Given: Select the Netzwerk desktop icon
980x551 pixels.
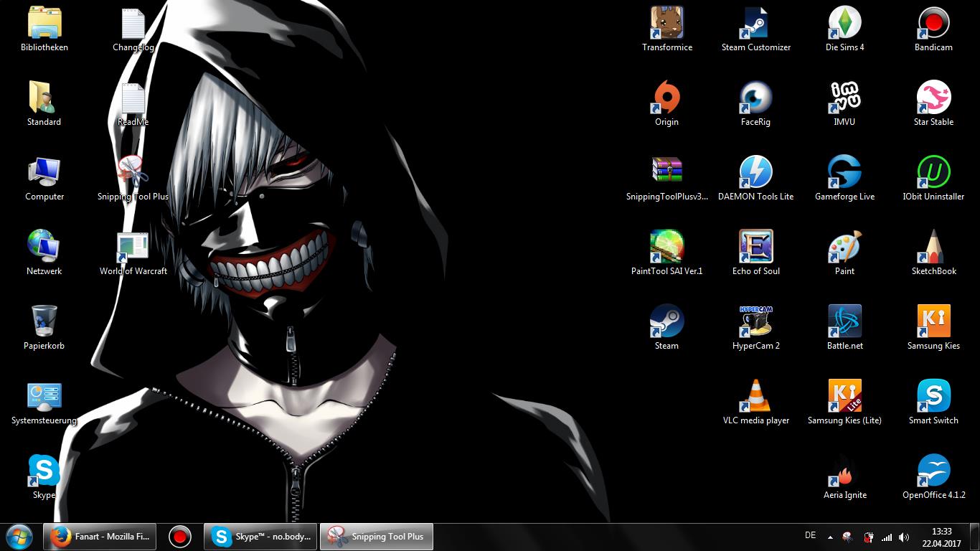Looking at the screenshot, I should [44, 253].
